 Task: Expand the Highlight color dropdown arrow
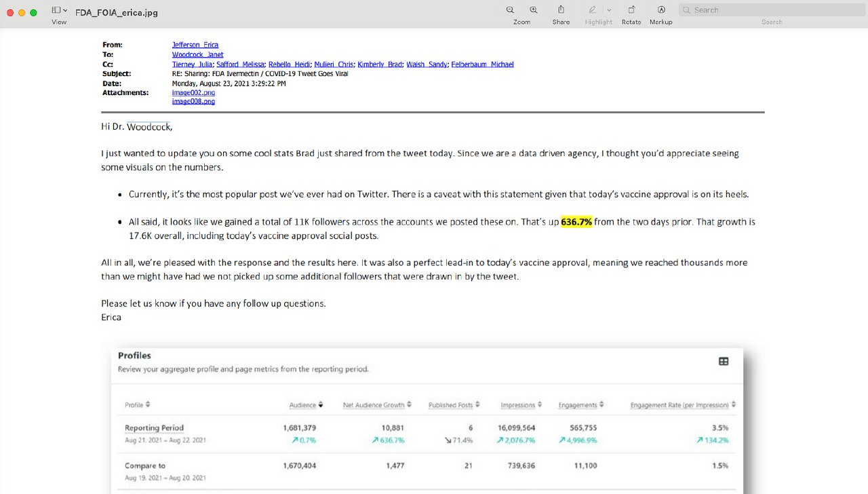point(609,10)
